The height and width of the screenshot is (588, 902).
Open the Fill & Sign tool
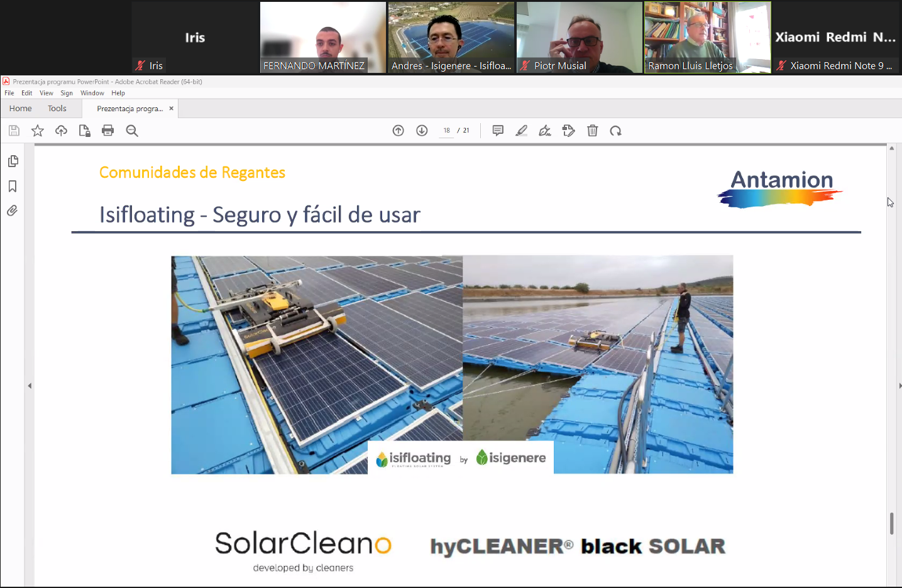click(x=545, y=131)
